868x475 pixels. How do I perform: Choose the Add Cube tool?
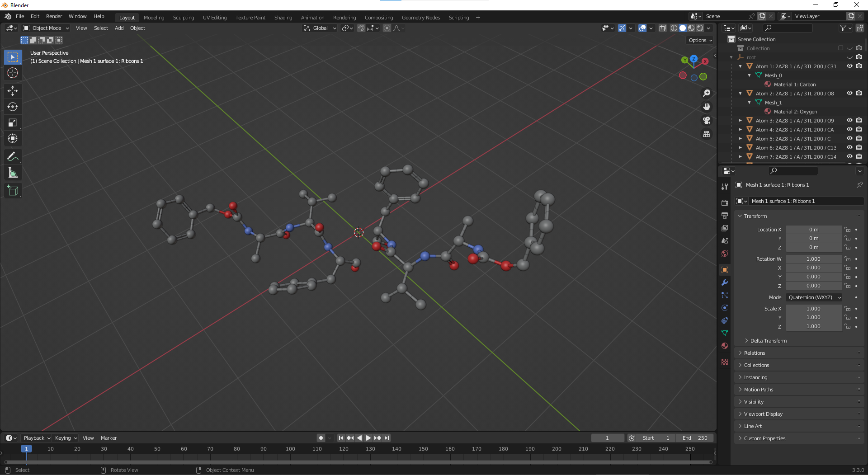pyautogui.click(x=13, y=191)
